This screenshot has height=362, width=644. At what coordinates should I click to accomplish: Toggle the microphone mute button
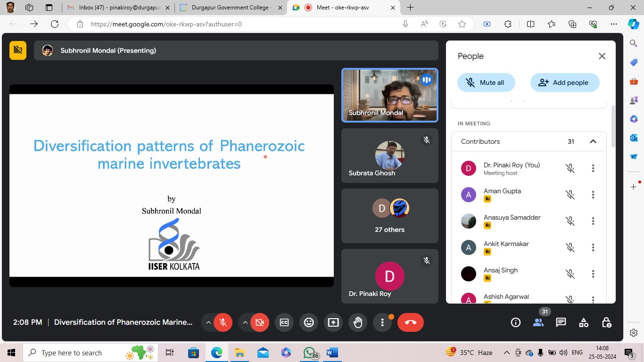click(x=223, y=322)
